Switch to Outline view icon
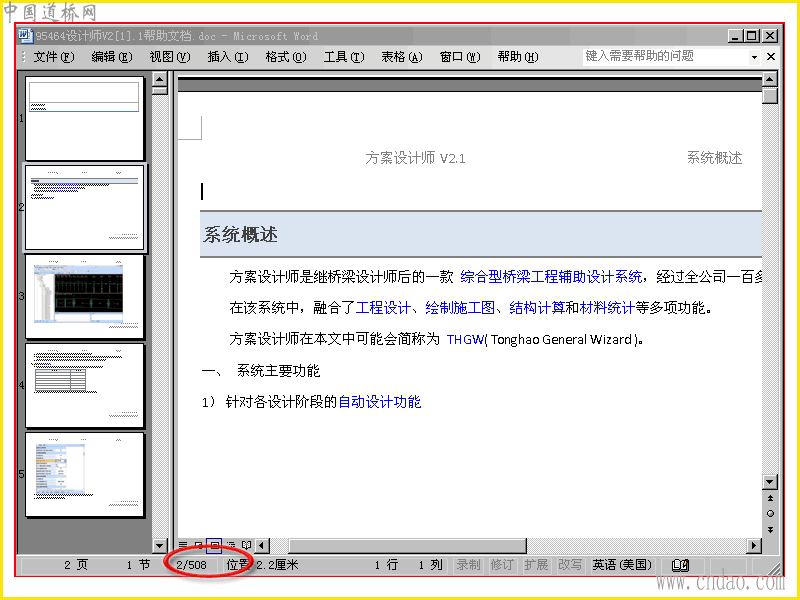The image size is (800, 600). point(231,546)
